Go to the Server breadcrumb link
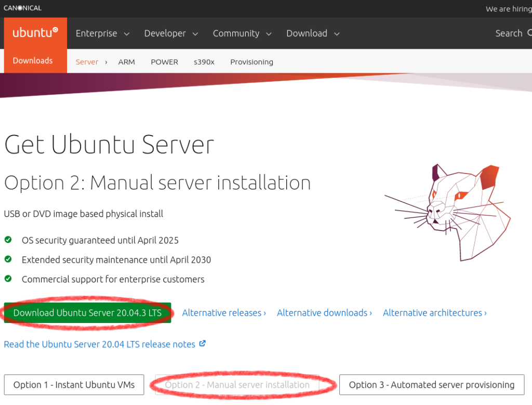This screenshot has height=405, width=532. (x=87, y=62)
